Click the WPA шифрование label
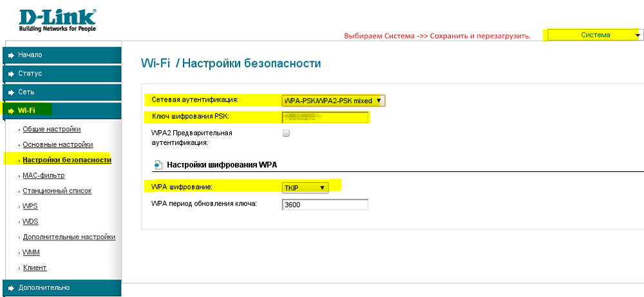This screenshot has height=297, width=644. tap(182, 187)
